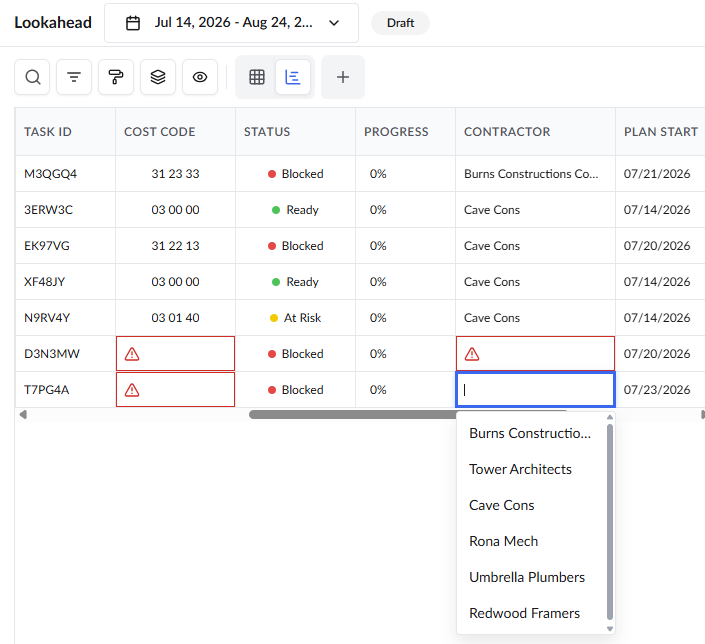The width and height of the screenshot is (705, 644).
Task: Click the TASK ID column header
Action: click(x=65, y=132)
